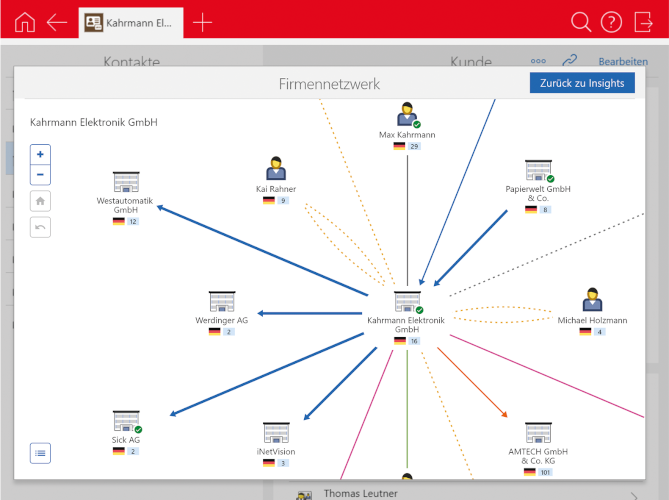This screenshot has height=500, width=669.
Task: Click count badge 8 under Papierwelt
Action: [x=545, y=209]
